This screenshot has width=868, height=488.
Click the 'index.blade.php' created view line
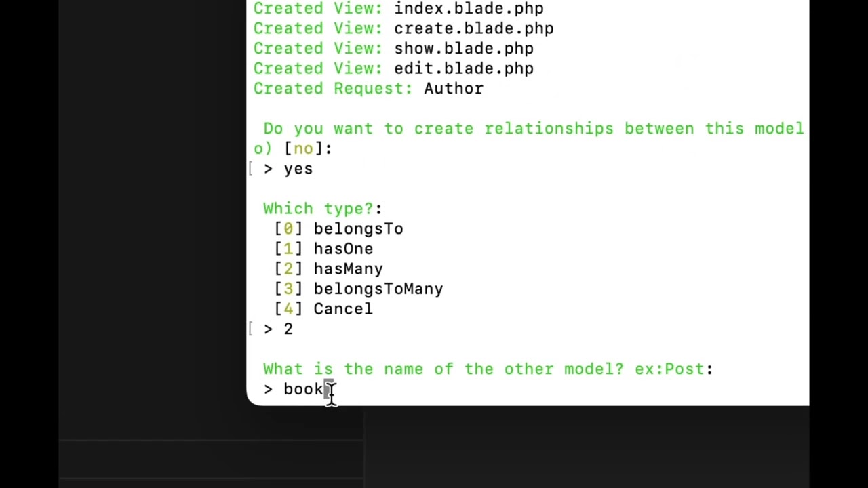(x=398, y=9)
